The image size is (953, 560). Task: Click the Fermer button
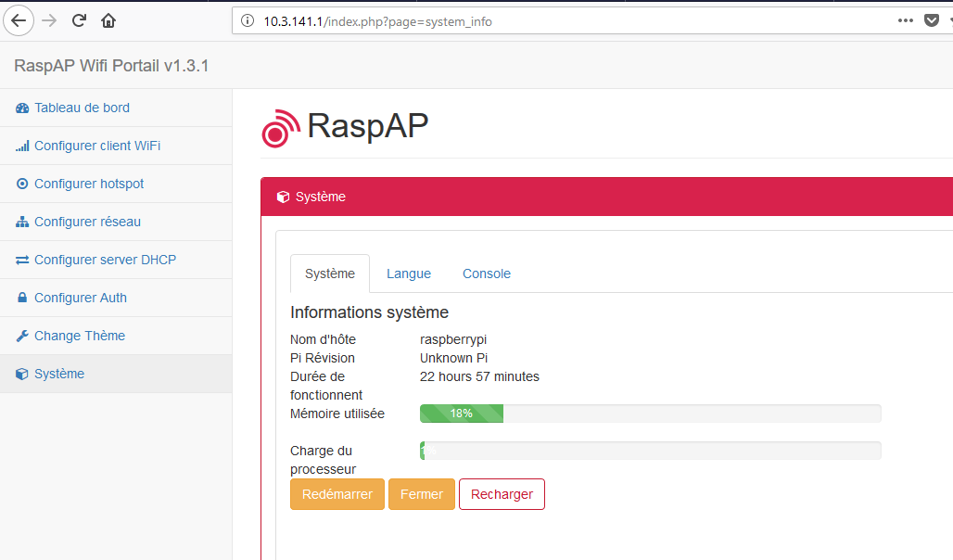click(x=422, y=494)
